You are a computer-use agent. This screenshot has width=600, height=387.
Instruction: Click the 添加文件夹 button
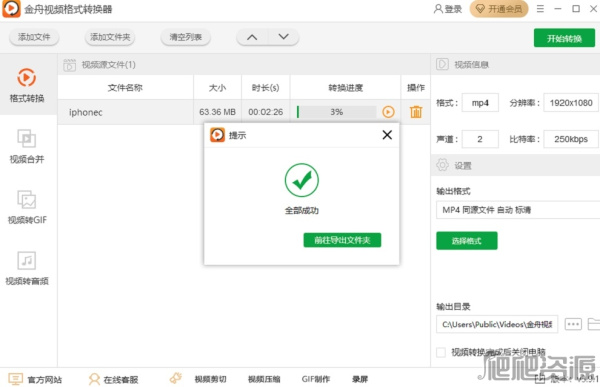110,37
